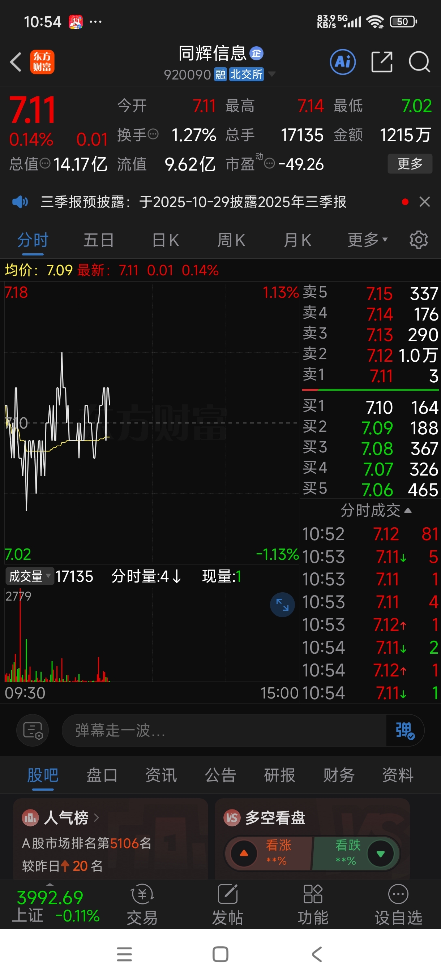
Task: Open the 成交量 indicator dropdown
Action: [x=30, y=576]
